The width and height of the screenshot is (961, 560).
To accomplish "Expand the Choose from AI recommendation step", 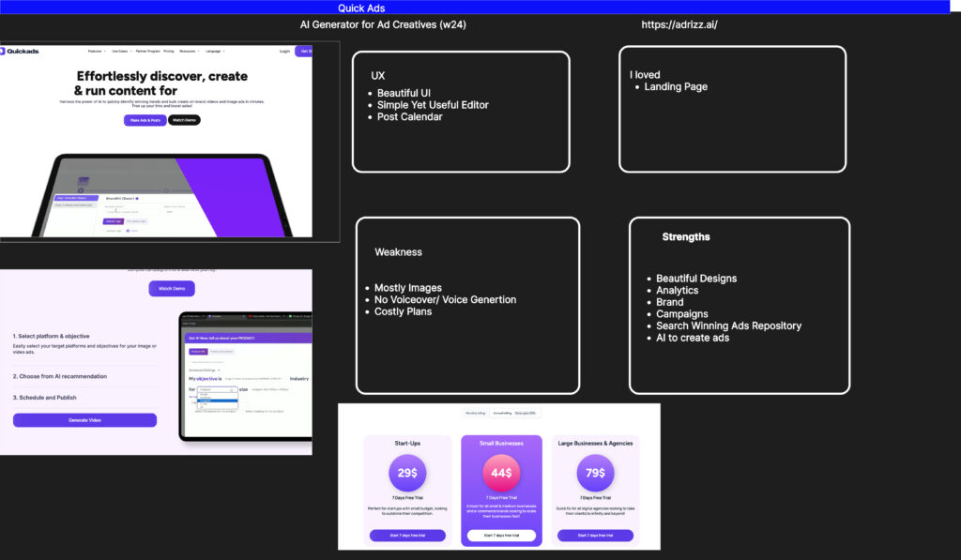I will point(60,376).
